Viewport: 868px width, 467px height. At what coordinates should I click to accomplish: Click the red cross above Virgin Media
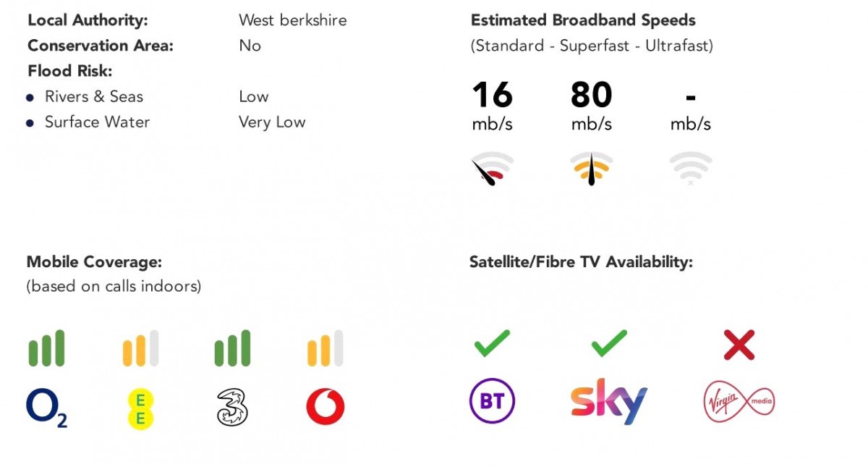739,345
